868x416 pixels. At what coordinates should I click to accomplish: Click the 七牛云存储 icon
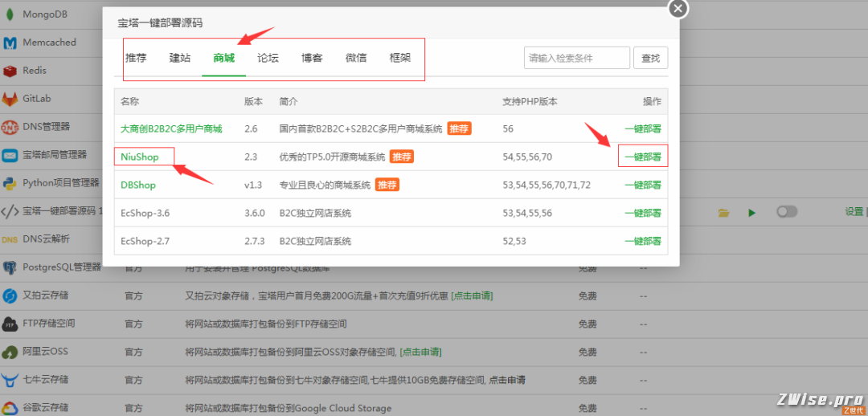(x=10, y=381)
